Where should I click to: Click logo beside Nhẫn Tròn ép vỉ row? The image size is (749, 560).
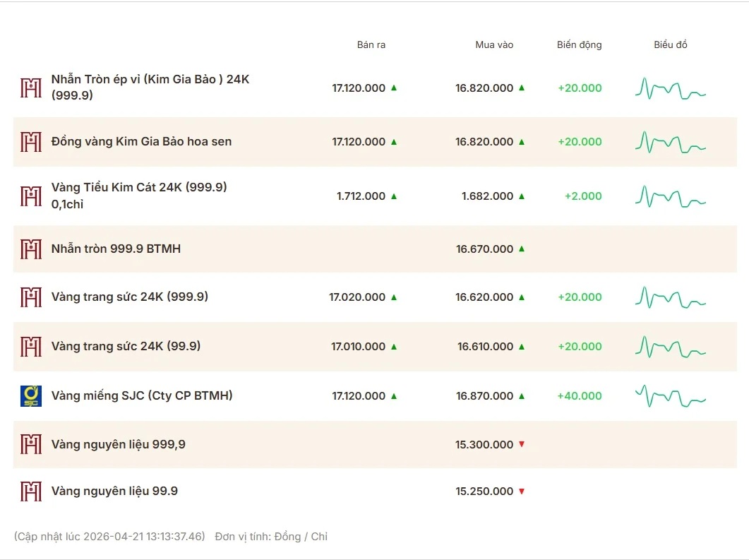31,88
